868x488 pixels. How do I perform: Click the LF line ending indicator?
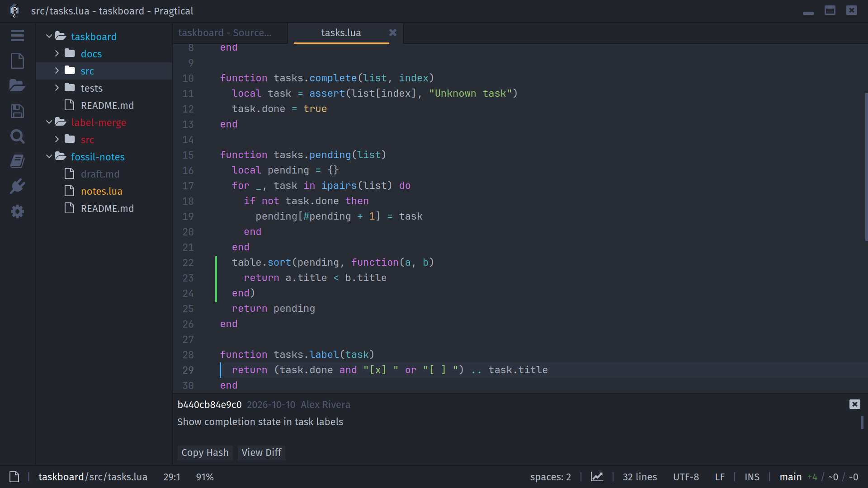(x=720, y=477)
